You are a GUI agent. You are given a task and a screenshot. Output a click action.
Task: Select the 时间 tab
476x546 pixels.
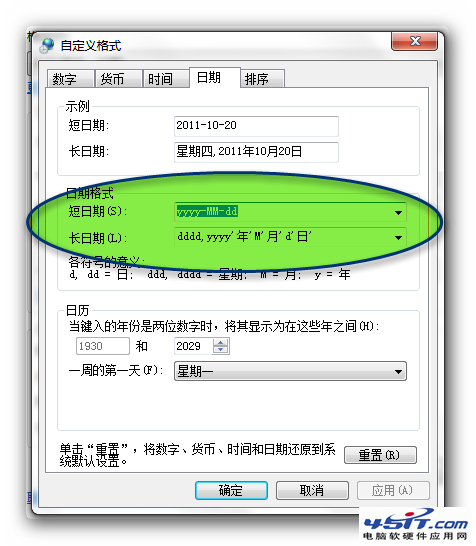(x=166, y=79)
